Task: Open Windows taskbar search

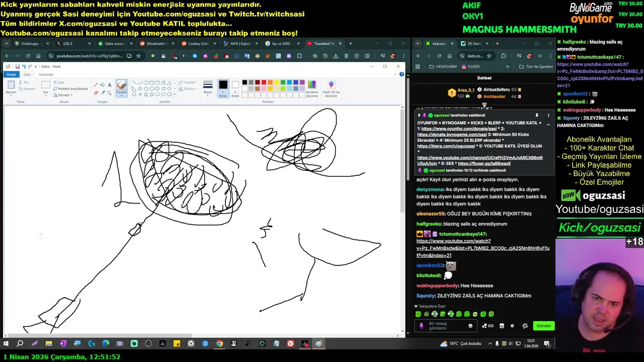Action: click(x=20, y=343)
